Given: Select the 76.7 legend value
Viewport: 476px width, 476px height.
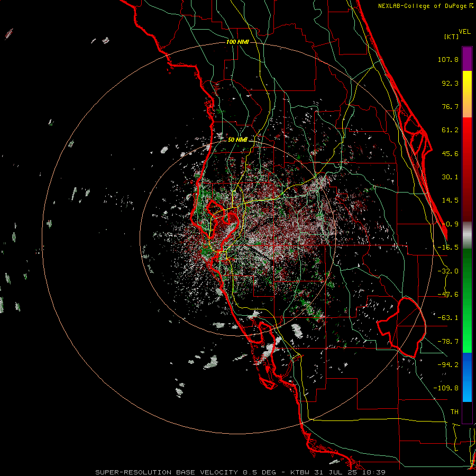Looking at the screenshot, I should (450, 106).
